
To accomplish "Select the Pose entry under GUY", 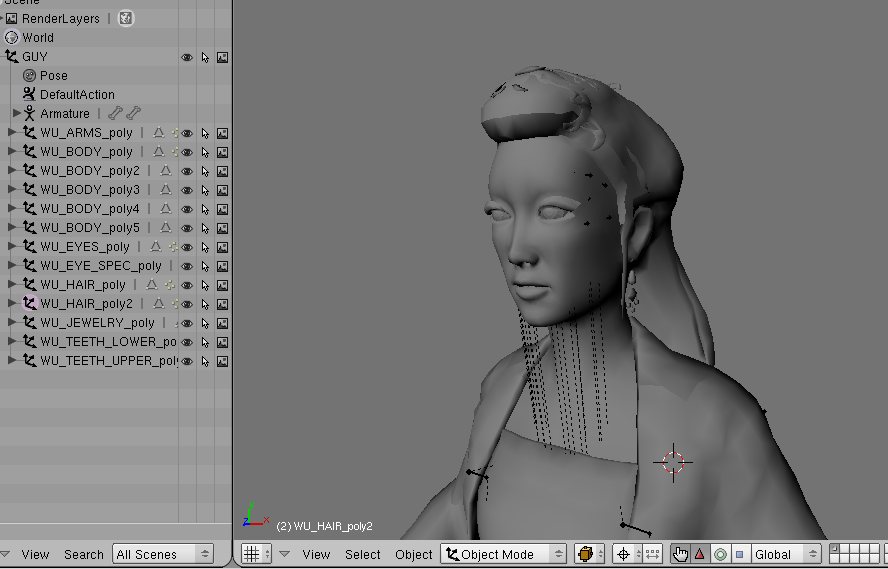I will 54,76.
